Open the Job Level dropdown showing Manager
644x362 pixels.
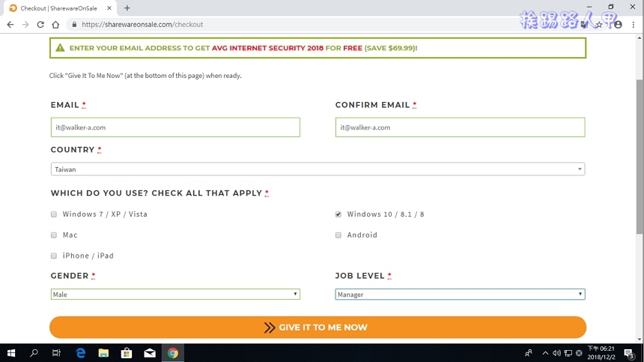(x=460, y=295)
